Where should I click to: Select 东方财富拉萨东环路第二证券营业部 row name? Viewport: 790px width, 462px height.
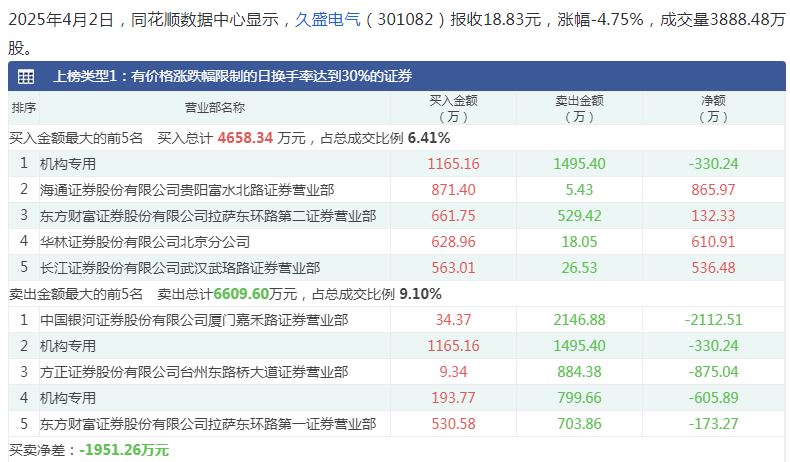pos(208,216)
